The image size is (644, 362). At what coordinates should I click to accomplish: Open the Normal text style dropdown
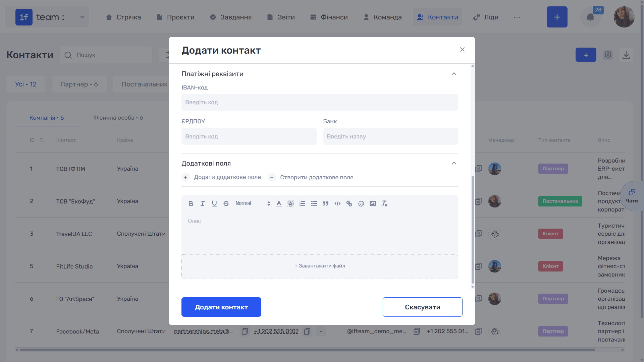253,203
